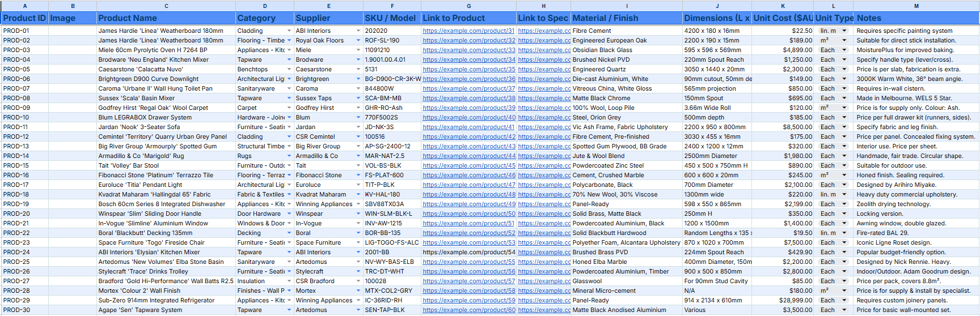Open Unit Type dropdown in PROD-02 row

[x=844, y=41]
